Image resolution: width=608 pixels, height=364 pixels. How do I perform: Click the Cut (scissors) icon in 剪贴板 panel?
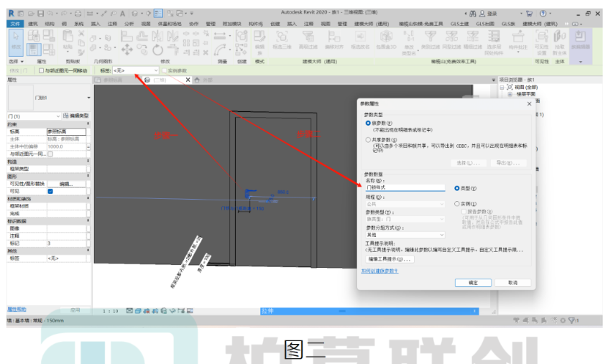81,34
